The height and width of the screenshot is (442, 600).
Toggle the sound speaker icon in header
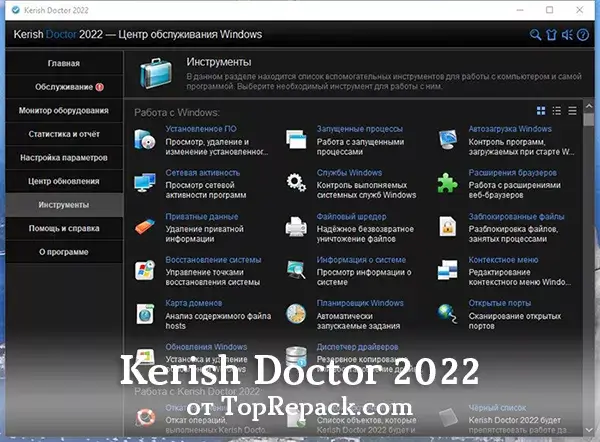[567, 35]
